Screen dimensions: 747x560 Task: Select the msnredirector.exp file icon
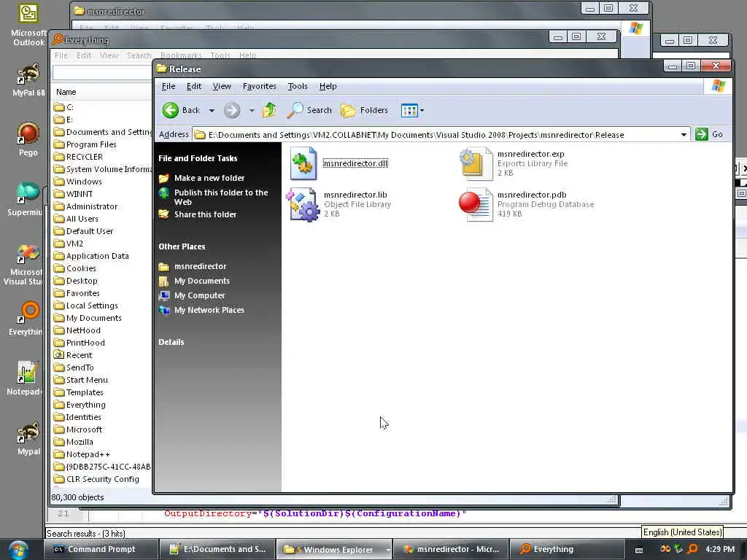(476, 163)
